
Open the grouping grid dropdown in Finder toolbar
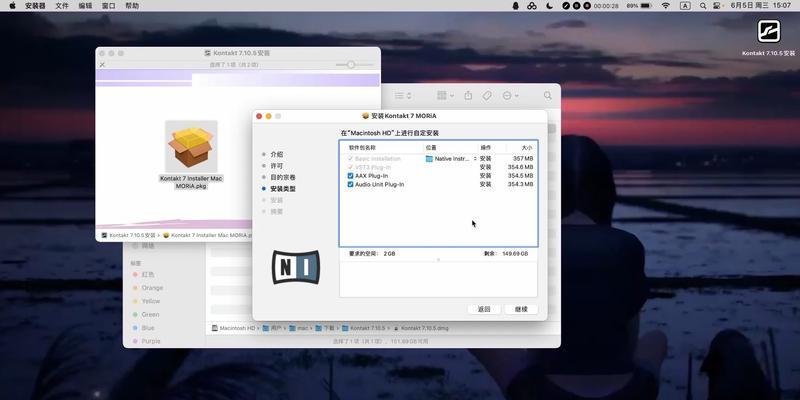445,95
